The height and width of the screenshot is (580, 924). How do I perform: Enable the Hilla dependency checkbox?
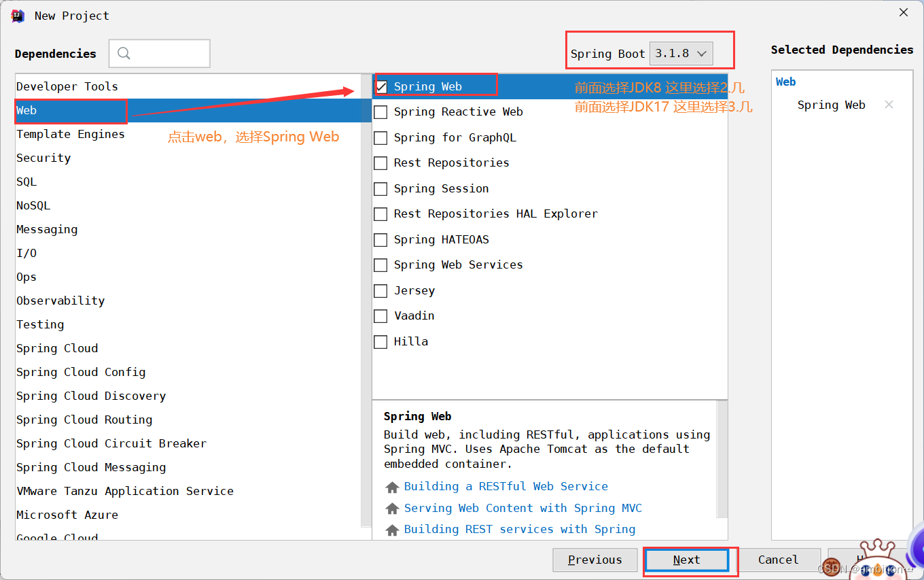coord(381,341)
